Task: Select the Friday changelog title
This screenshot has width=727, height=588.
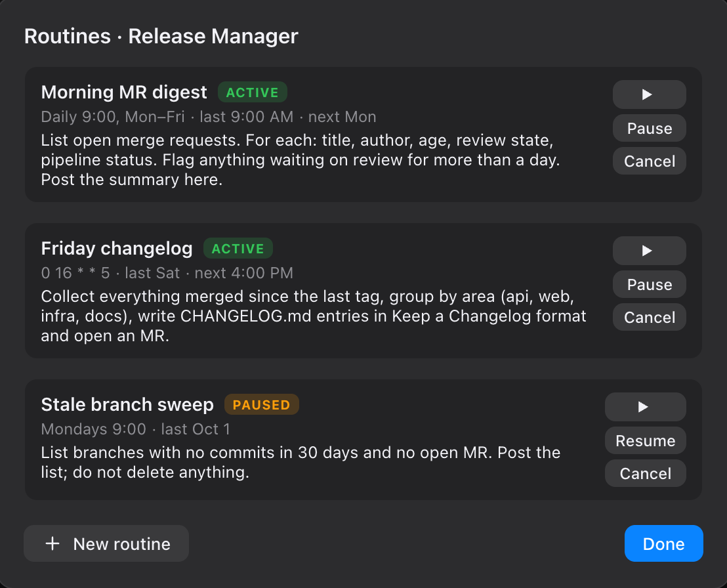Action: [117, 249]
